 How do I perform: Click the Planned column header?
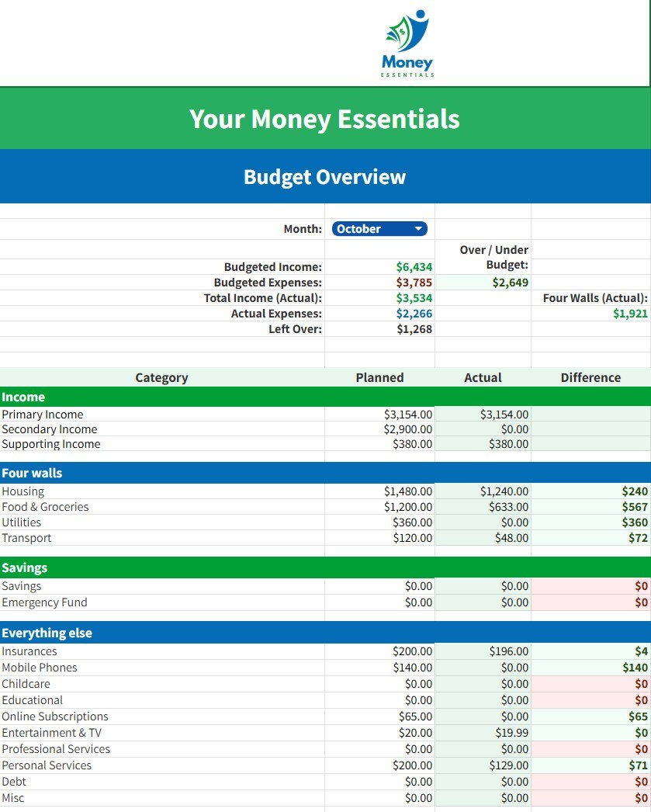tap(379, 378)
